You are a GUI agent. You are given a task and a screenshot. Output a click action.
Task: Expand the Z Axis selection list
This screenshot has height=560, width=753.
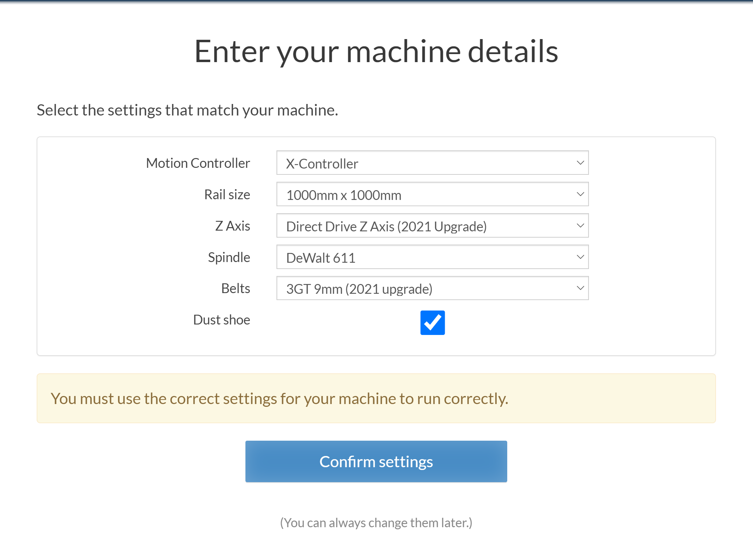pos(432,226)
